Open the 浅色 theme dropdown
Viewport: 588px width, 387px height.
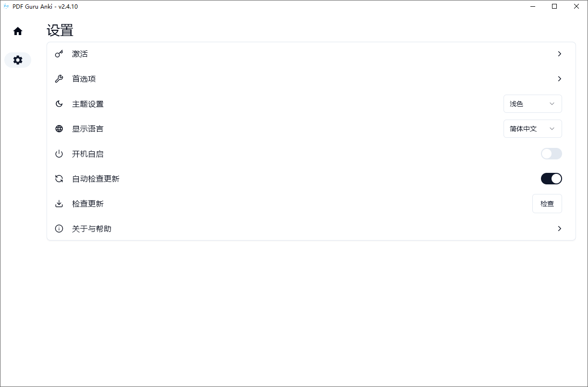coord(532,104)
